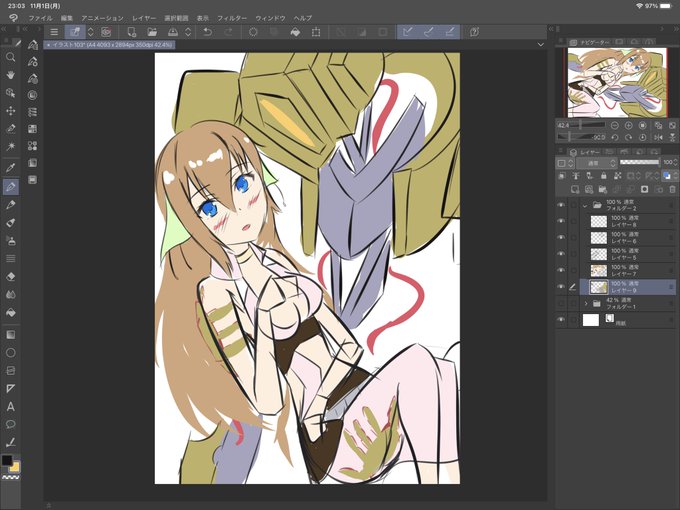Select the Auto select magic wand tool
Viewport: 680px width, 510px height.
[x=11, y=146]
